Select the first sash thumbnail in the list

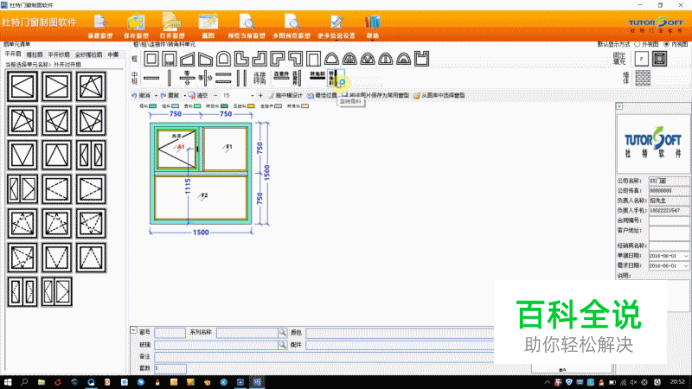[x=22, y=86]
